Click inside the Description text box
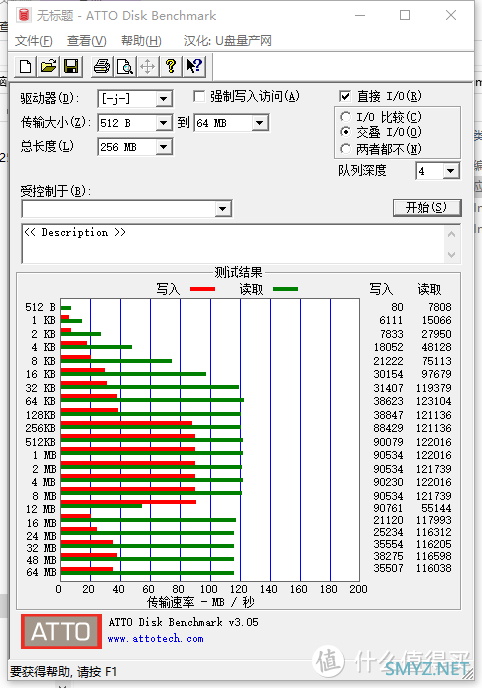 (x=232, y=244)
